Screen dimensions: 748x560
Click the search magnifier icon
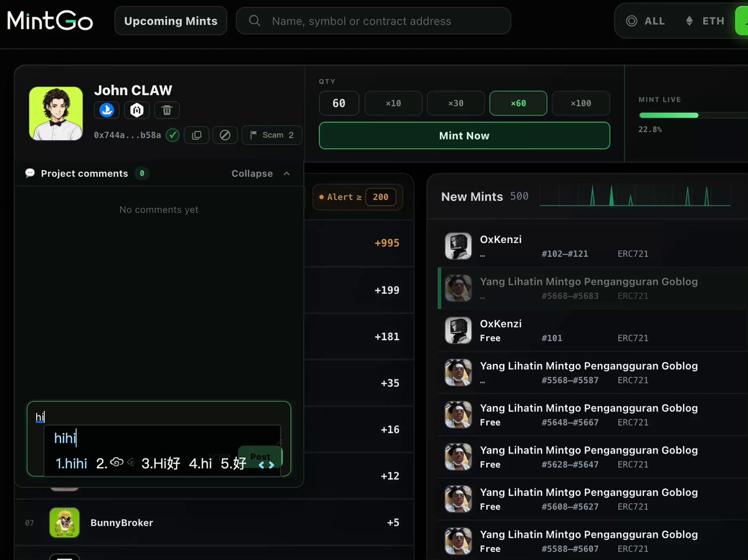(x=254, y=21)
